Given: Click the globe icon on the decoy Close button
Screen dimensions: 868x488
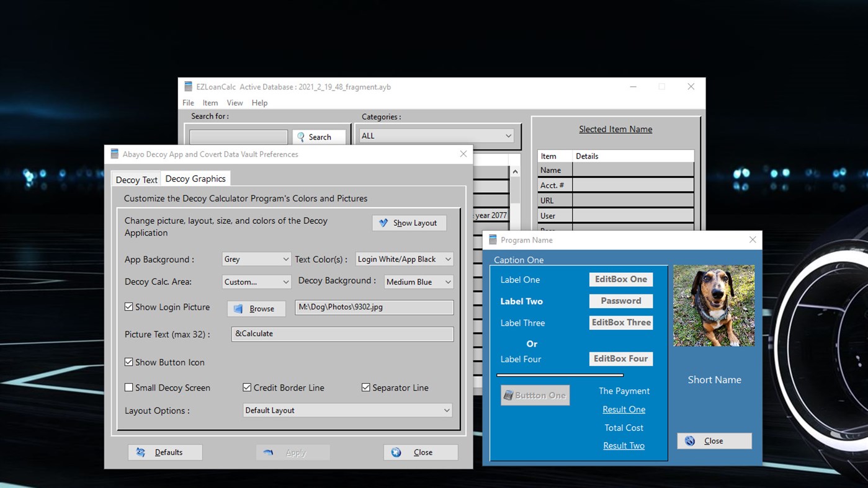Looking at the screenshot, I should (690, 440).
